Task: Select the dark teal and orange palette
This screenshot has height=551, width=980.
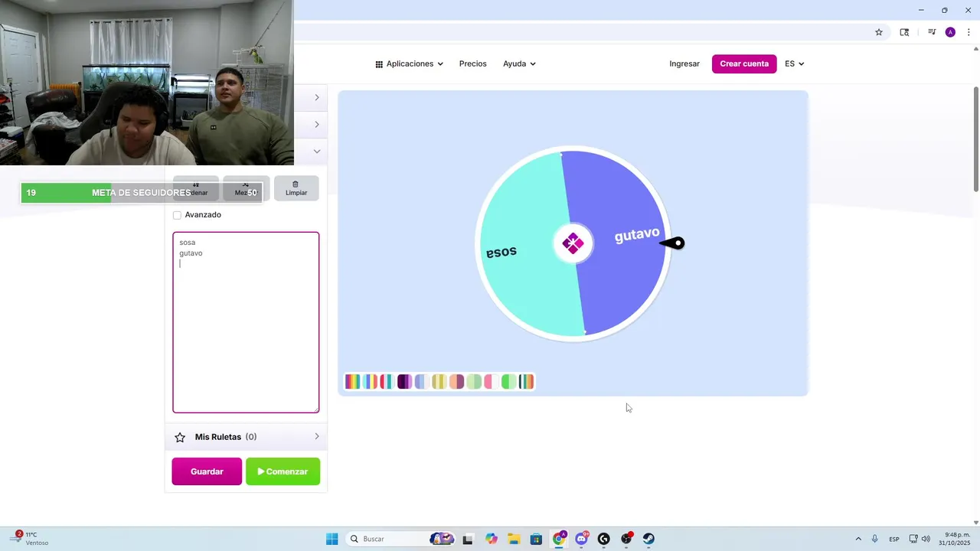Action: 526,381
